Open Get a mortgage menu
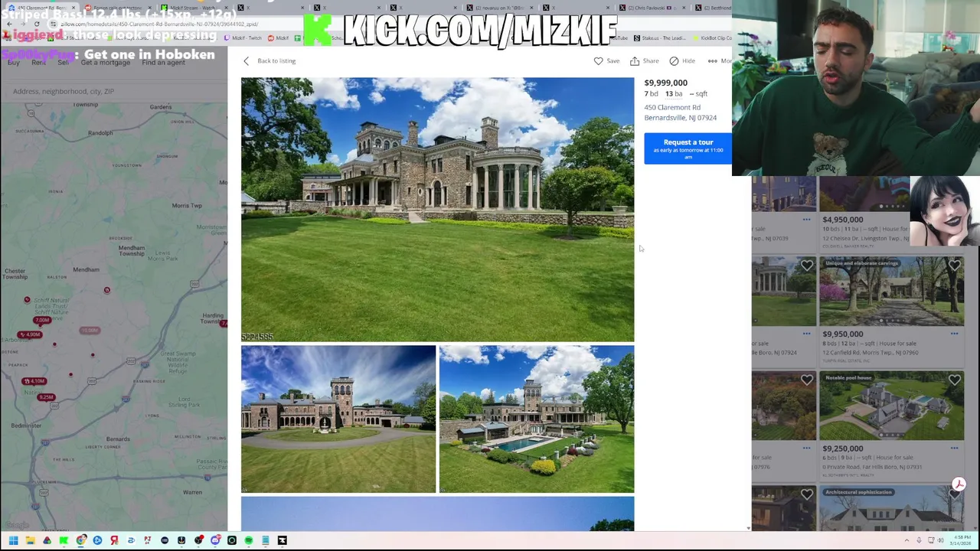Screen dimensions: 980x551 tap(106, 62)
